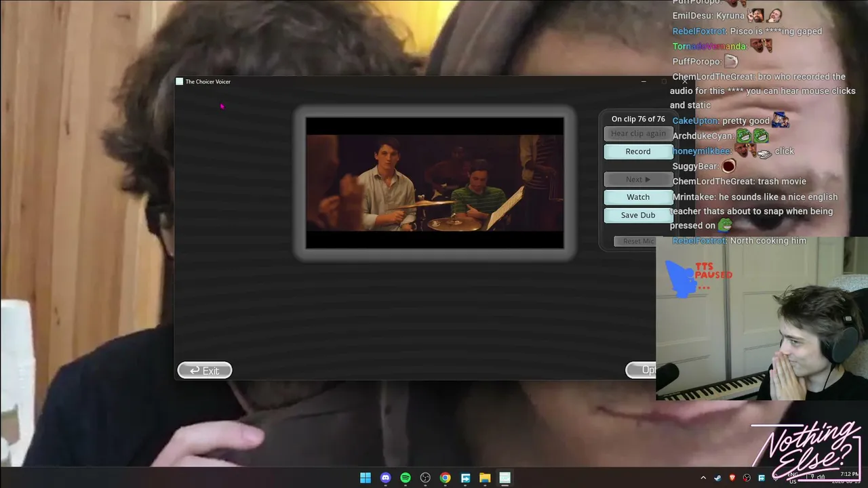Open the blue arrow app on taskbar
This screenshot has height=488, width=868.
pyautogui.click(x=465, y=478)
